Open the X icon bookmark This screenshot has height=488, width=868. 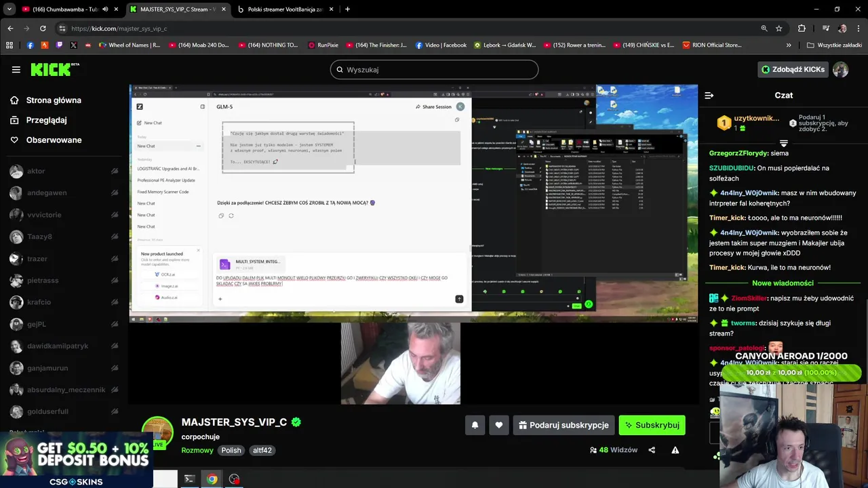pos(73,45)
